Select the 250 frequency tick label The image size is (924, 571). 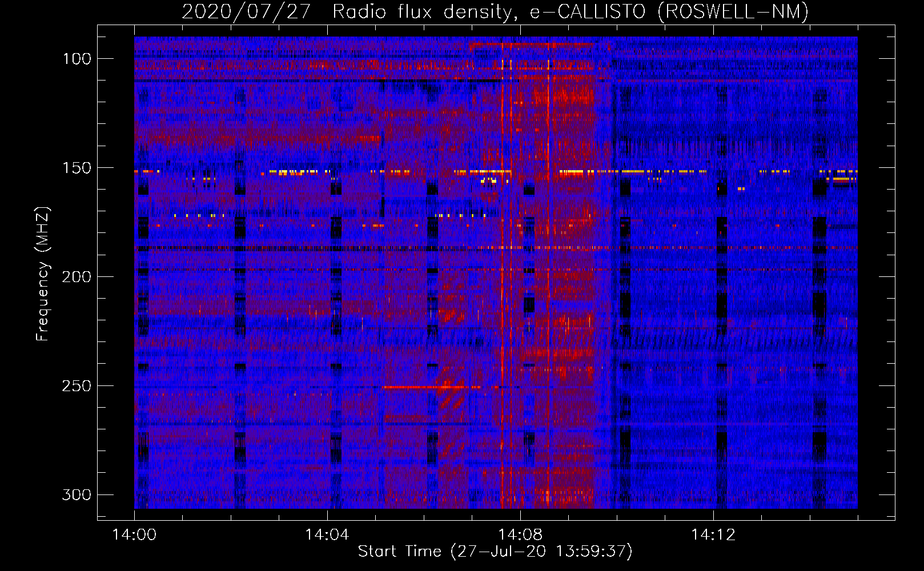[77, 386]
